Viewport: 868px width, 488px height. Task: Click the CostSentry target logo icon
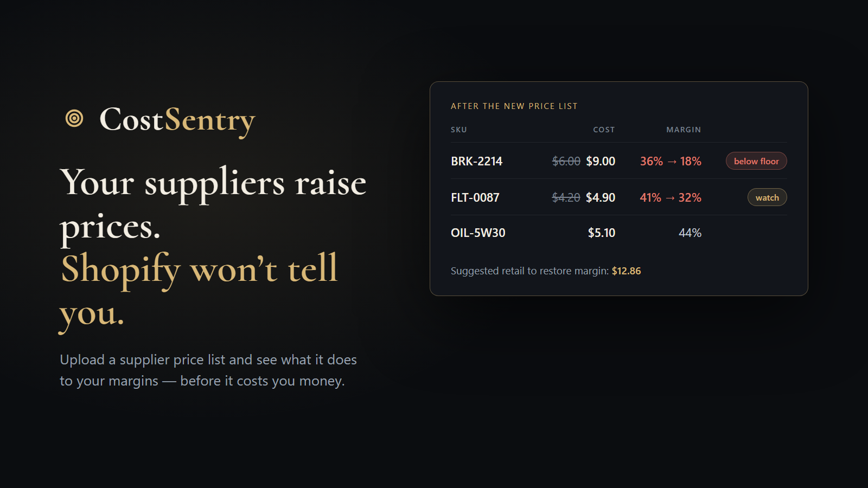coord(74,118)
